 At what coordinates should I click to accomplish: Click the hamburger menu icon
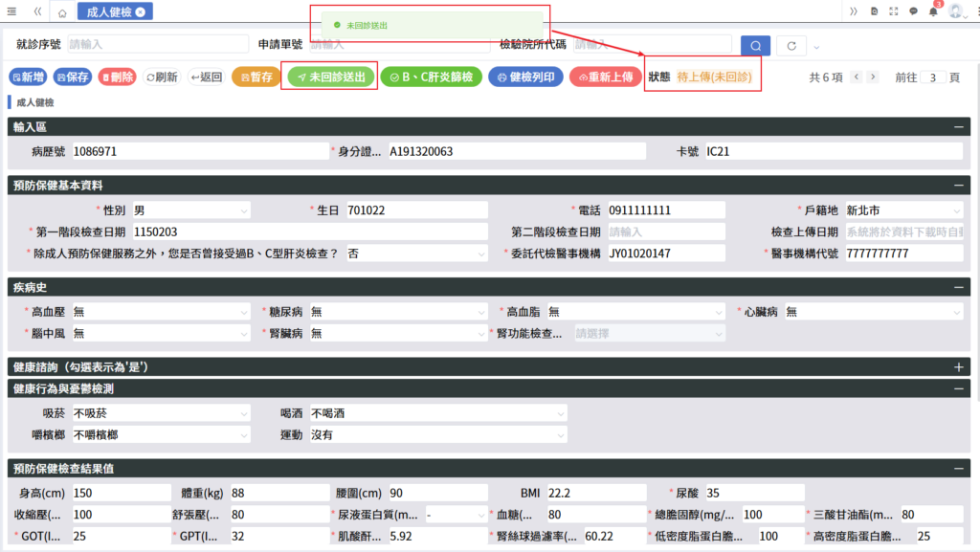(11, 11)
